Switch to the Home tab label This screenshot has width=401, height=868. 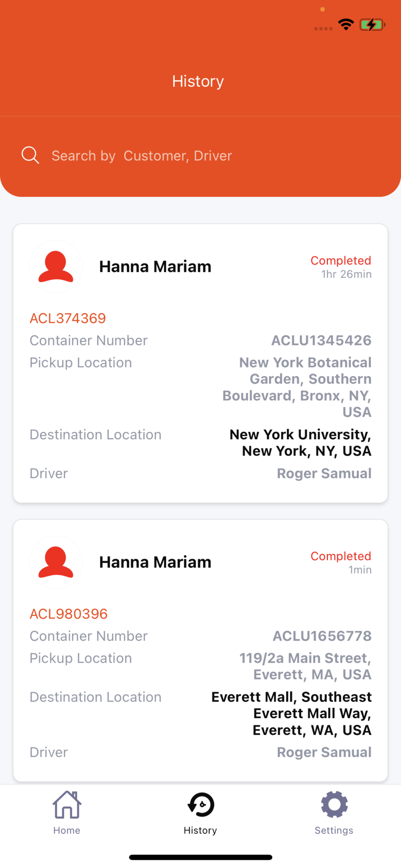pyautogui.click(x=67, y=830)
